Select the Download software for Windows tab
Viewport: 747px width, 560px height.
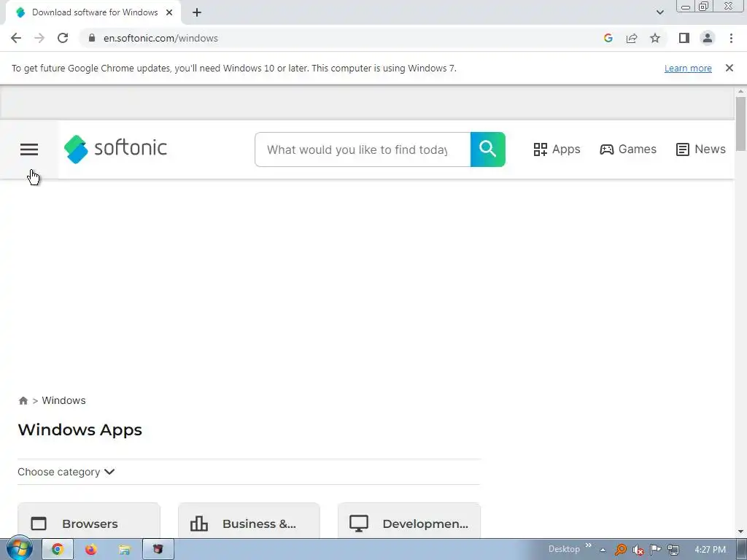pos(93,12)
